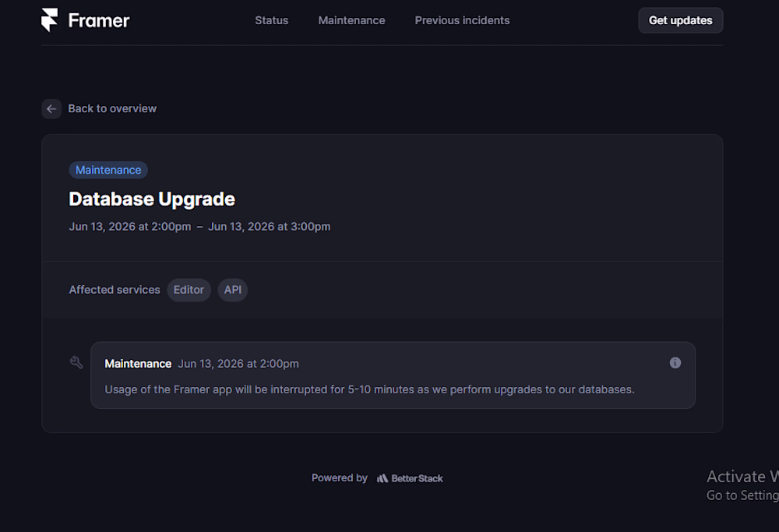Screen dimensions: 779x532
Task: Open the Maintenance navigation tab
Action: pos(351,20)
